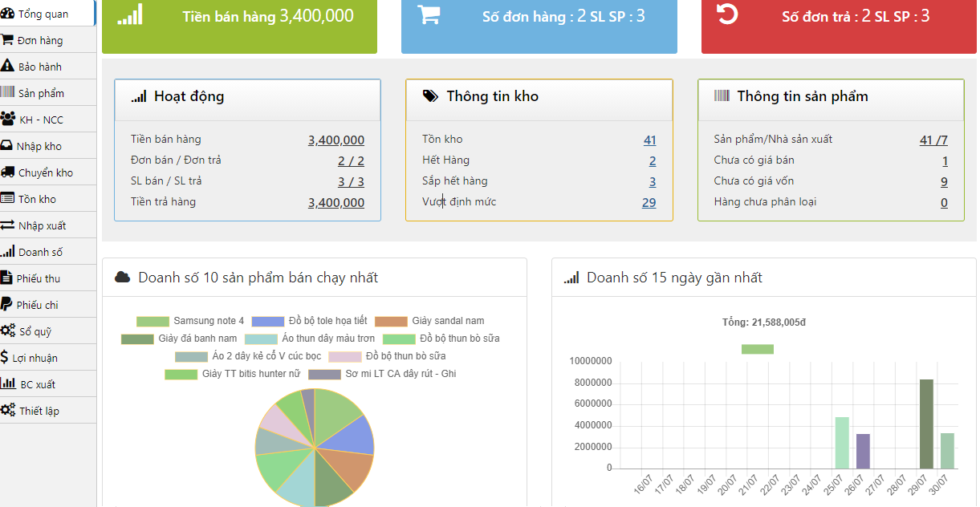
Task: Open the Tồn kho sidebar menu
Action: click(x=37, y=199)
